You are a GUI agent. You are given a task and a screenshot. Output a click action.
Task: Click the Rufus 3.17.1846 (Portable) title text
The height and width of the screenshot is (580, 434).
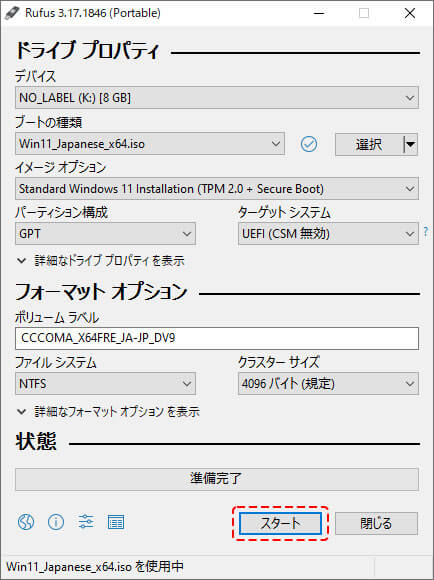(93, 13)
